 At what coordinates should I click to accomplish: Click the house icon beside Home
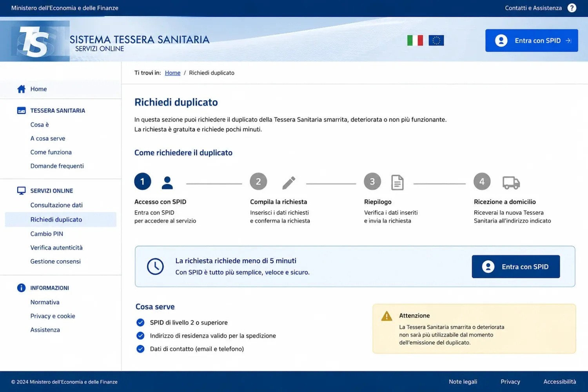(x=22, y=89)
